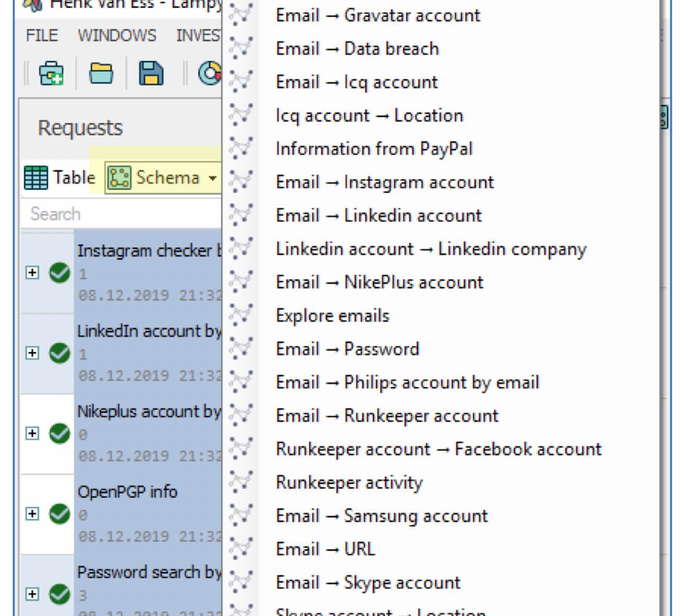Image resolution: width=688 pixels, height=616 pixels.
Task: Click the save floppy disk icon
Action: click(x=151, y=73)
